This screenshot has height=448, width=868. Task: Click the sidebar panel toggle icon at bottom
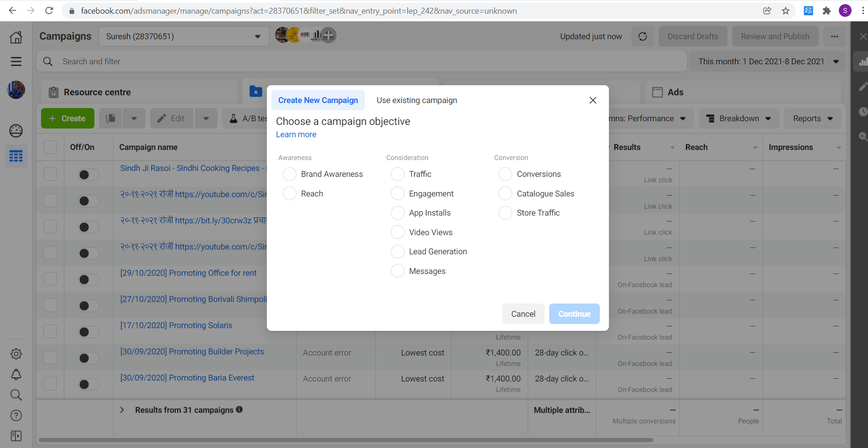coord(16,436)
